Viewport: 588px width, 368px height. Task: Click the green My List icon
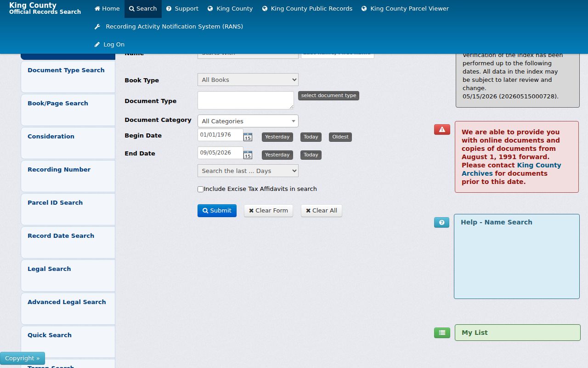442,333
